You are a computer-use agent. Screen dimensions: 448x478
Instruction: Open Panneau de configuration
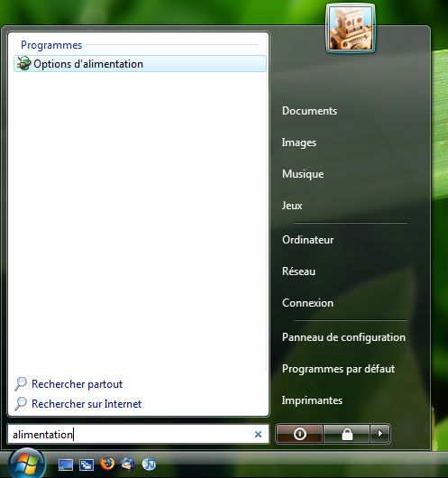(x=343, y=337)
